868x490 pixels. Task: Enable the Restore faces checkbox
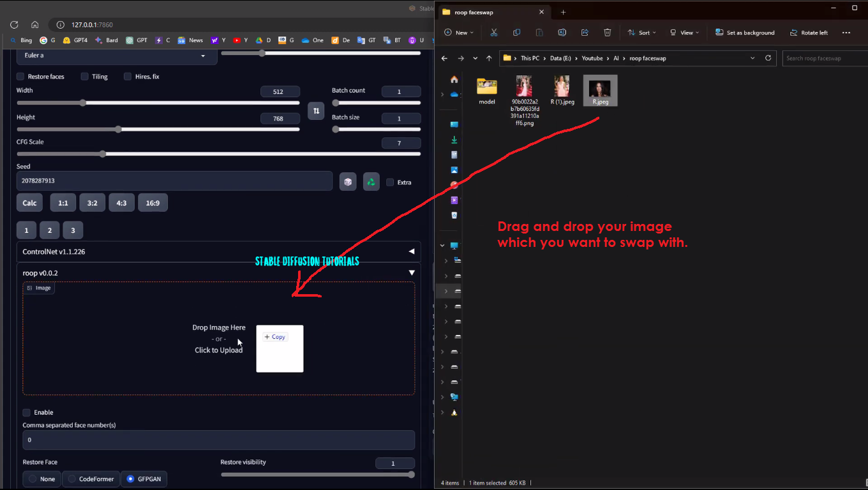(x=20, y=77)
